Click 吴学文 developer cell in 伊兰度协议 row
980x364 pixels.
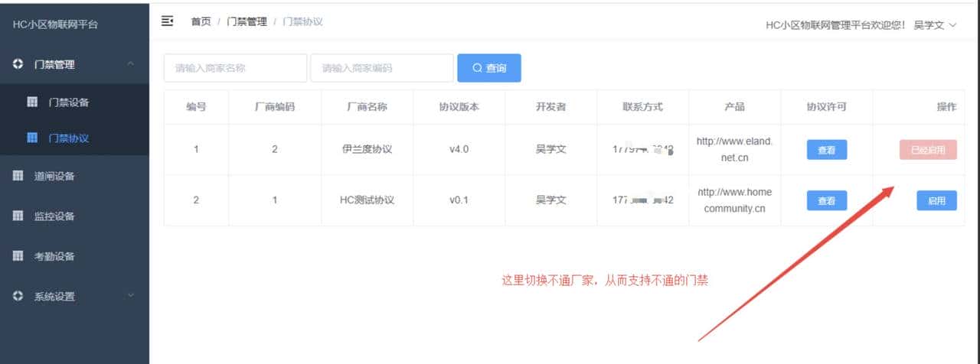click(551, 149)
